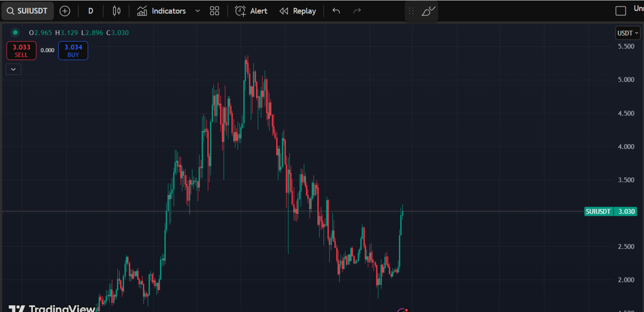This screenshot has width=644, height=312.
Task: Grab the floating drawing toolbar handle
Action: coord(411,11)
